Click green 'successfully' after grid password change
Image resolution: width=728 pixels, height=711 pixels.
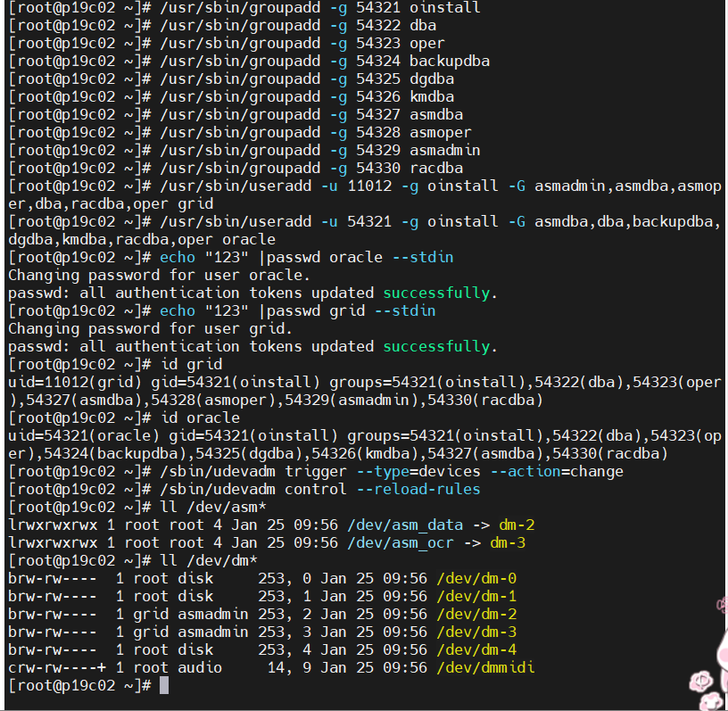[436, 346]
